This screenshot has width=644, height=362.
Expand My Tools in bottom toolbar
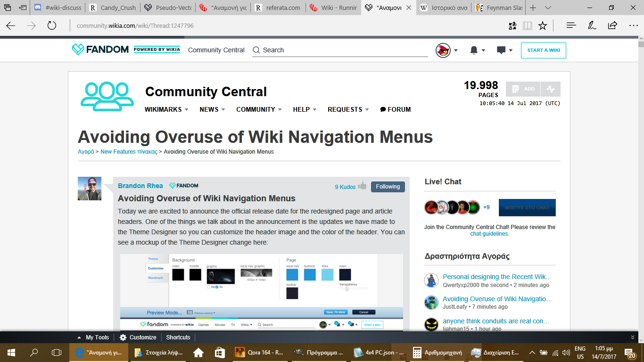pyautogui.click(x=93, y=337)
